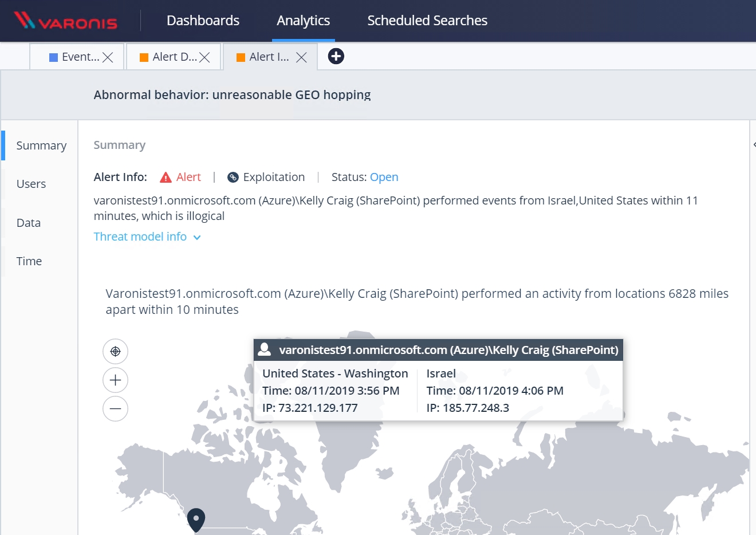Viewport: 756px width, 535px height.
Task: Open Scheduled Searches
Action: (427, 21)
